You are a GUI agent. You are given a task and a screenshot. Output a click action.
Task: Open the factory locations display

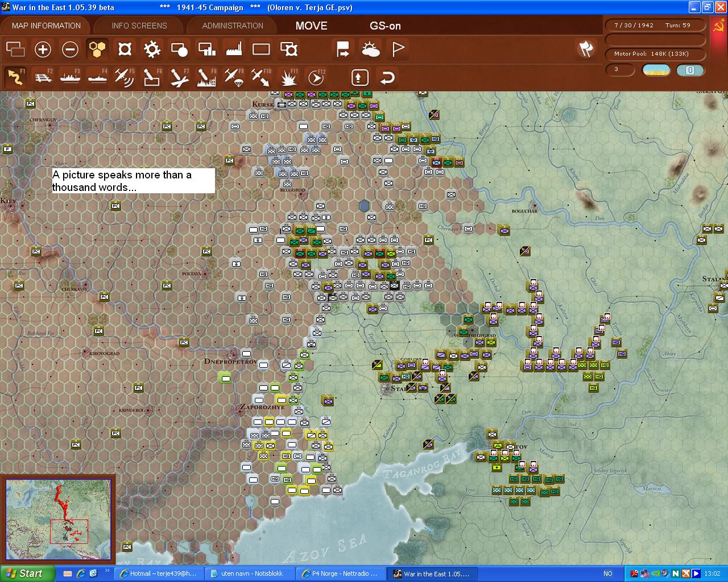(233, 49)
